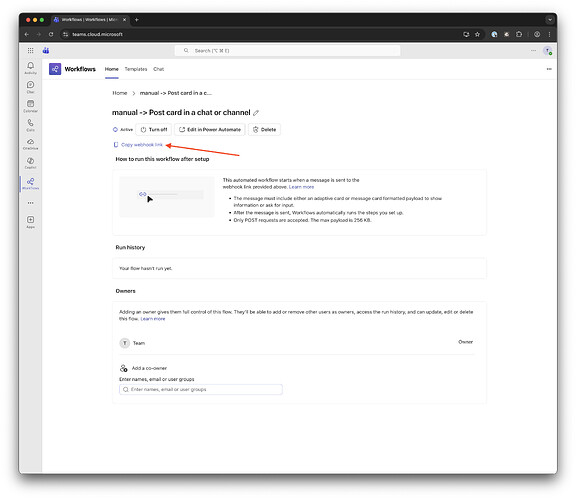Click the 'Owners' section heading
The image size is (576, 499).
tap(125, 291)
